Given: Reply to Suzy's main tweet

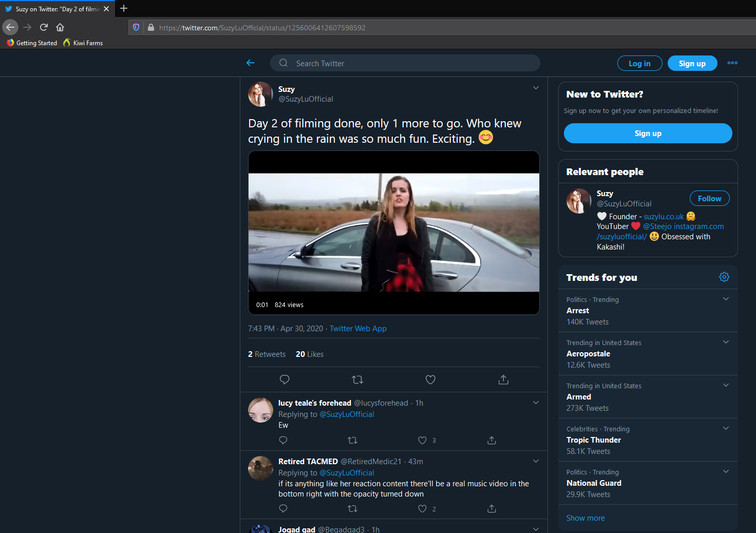Looking at the screenshot, I should (285, 379).
